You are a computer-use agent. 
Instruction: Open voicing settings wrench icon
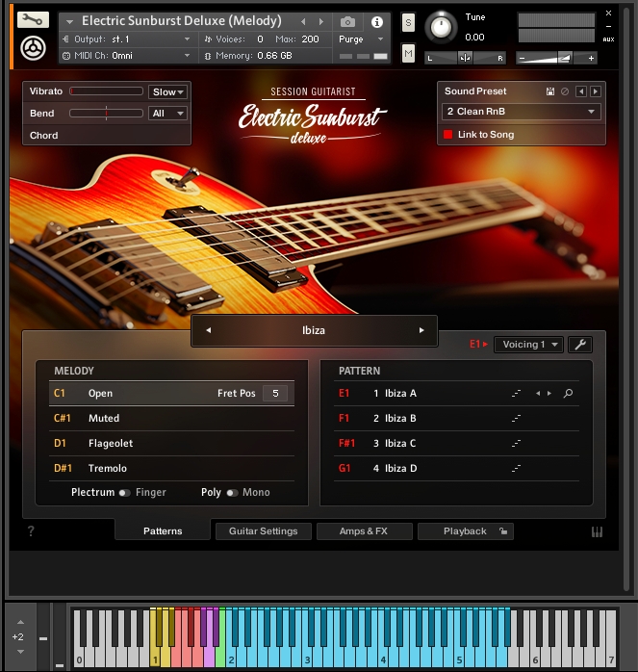point(580,344)
